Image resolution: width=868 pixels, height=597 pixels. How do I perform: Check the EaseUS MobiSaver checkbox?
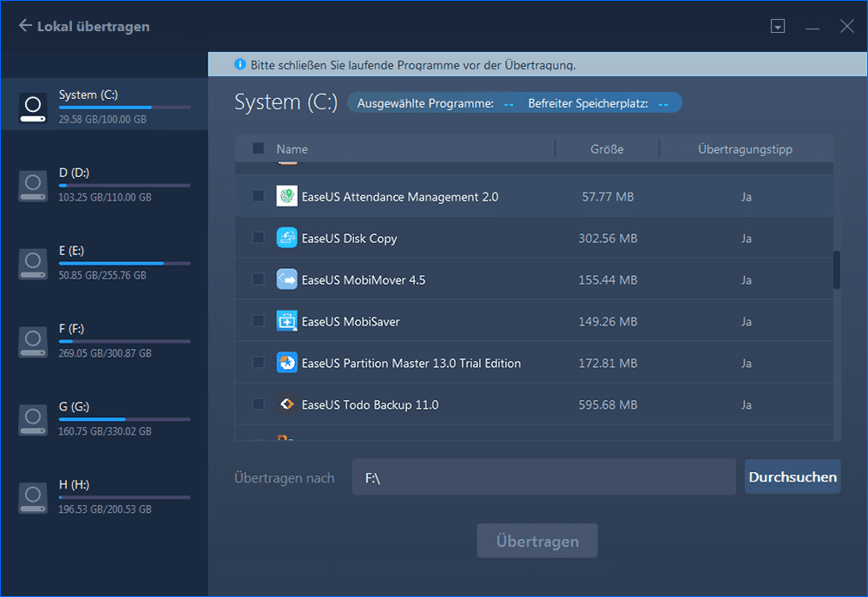258,321
